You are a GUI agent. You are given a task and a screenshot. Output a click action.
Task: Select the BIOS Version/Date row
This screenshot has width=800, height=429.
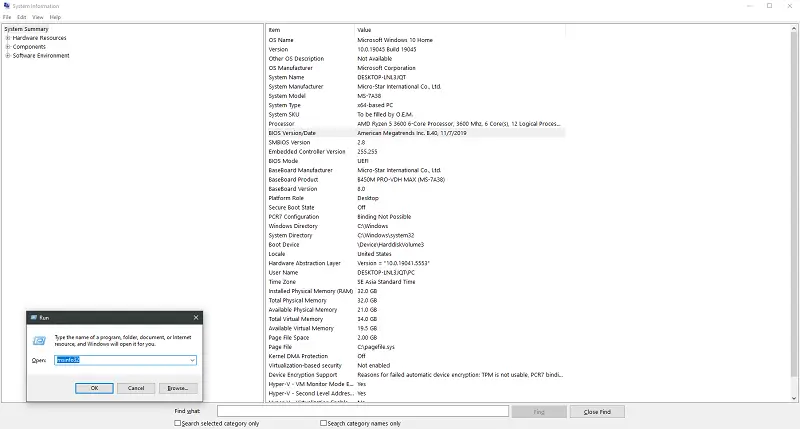coord(292,132)
